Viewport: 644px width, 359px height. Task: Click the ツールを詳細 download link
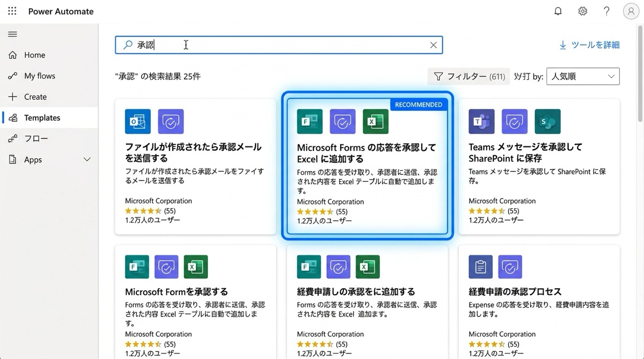[589, 45]
